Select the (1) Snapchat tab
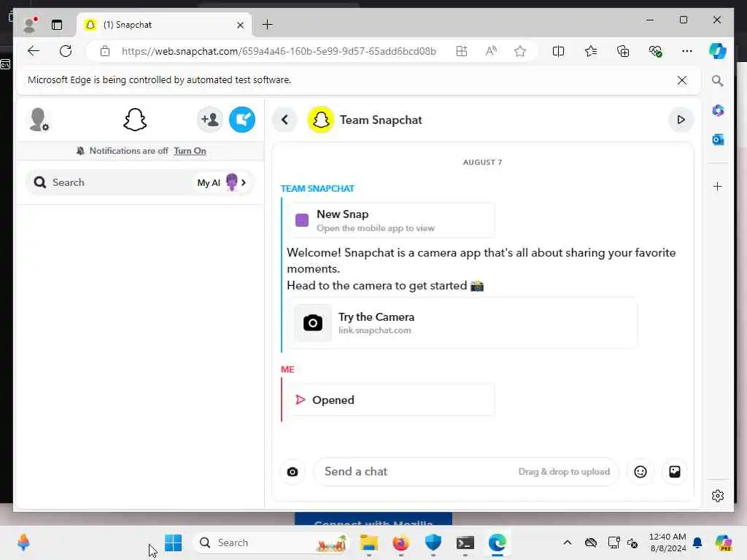747x560 pixels. click(x=164, y=25)
